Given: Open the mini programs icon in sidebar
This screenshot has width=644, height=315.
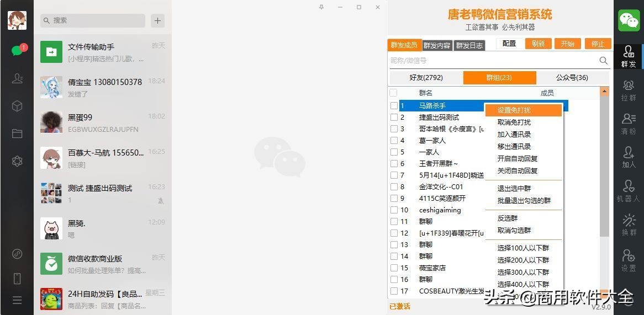Looking at the screenshot, I should coord(17,254).
